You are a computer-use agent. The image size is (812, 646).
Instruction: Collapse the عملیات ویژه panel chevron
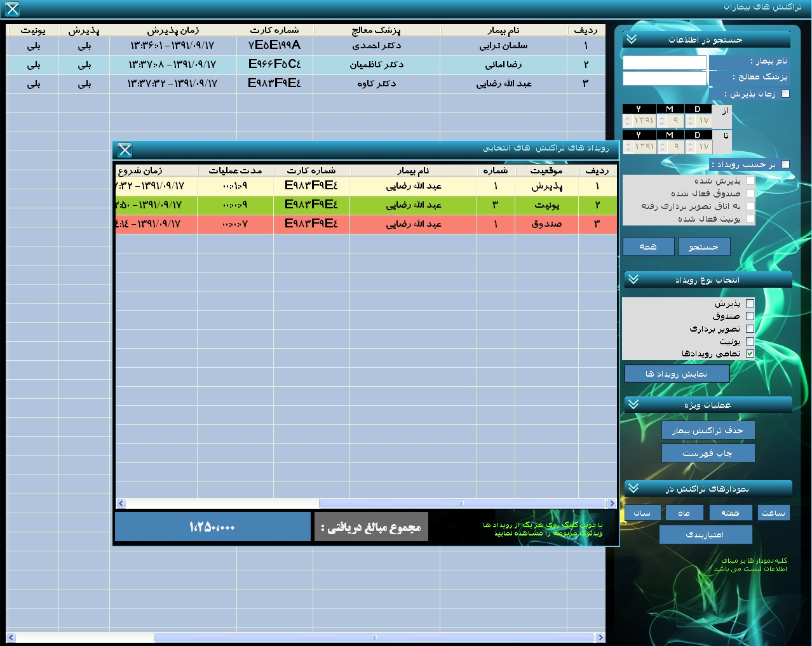(x=633, y=405)
